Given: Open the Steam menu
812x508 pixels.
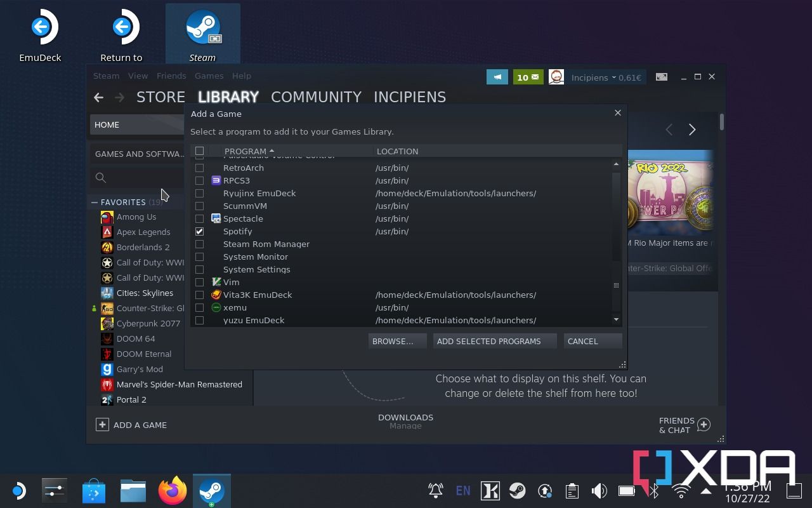Looking at the screenshot, I should tap(106, 76).
